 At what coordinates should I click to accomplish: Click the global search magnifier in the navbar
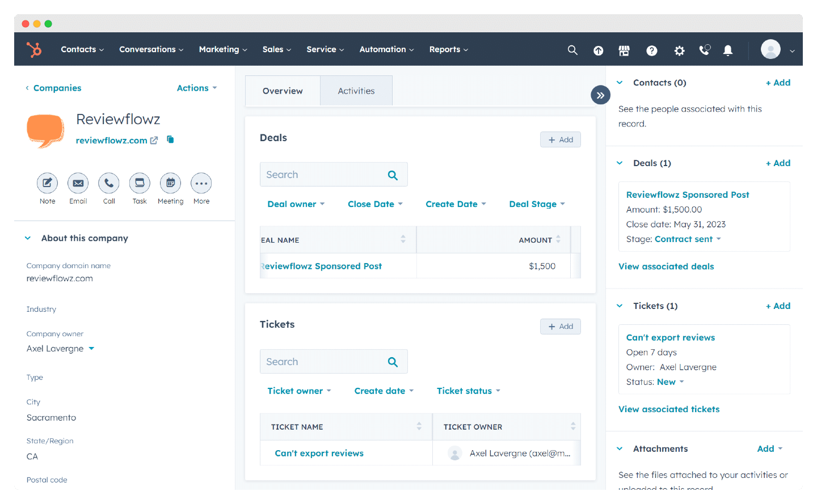point(572,50)
